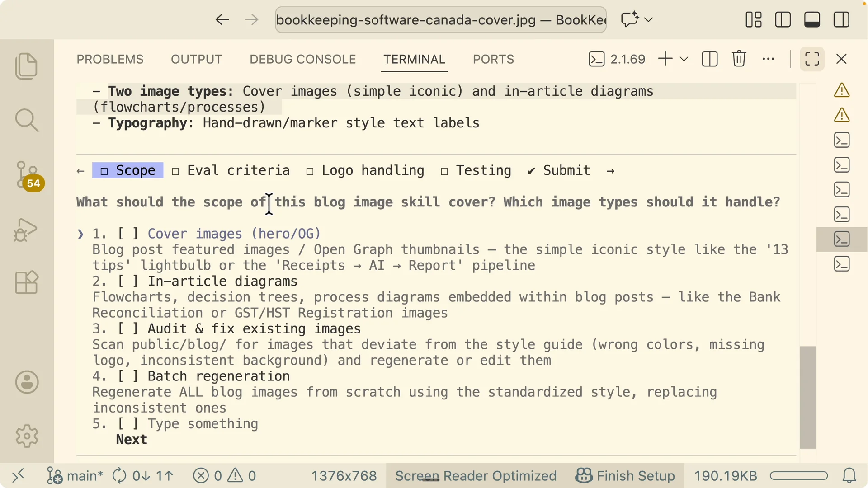Viewport: 868px width, 488px height.
Task: Click the main* branch indicator
Action: [75, 476]
